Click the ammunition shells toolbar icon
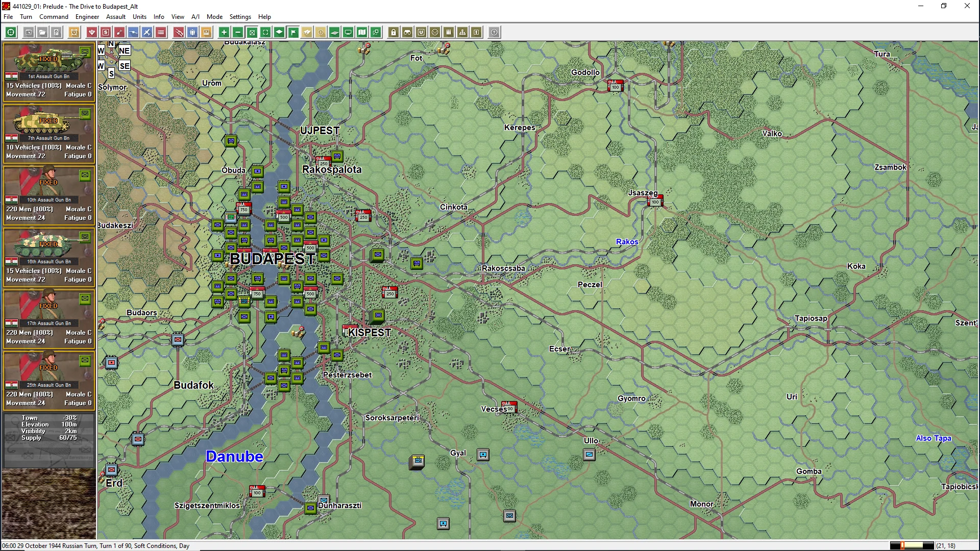The width and height of the screenshot is (980, 551). pyautogui.click(x=449, y=32)
